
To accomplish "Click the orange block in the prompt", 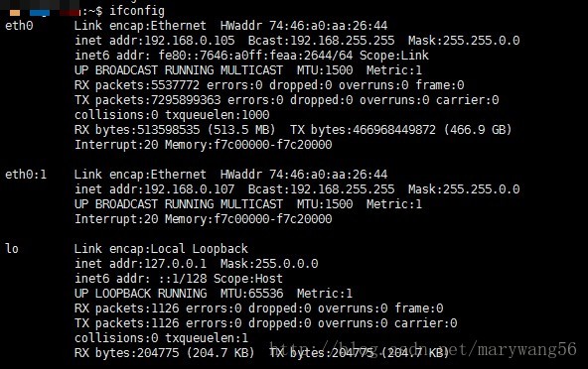I will [15, 13].
